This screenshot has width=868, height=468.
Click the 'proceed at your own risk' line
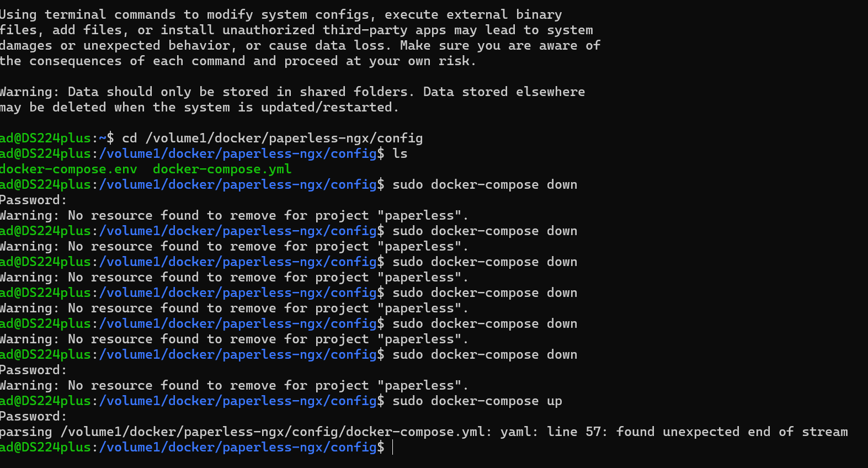238,61
